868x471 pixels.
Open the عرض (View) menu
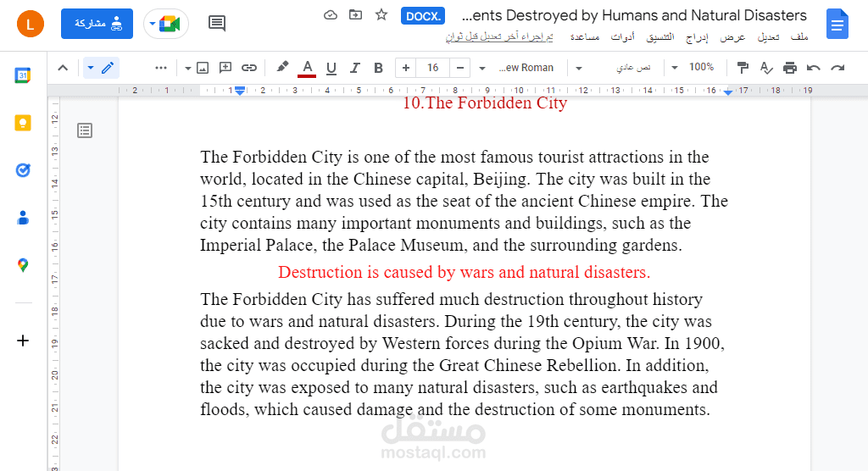click(x=732, y=36)
